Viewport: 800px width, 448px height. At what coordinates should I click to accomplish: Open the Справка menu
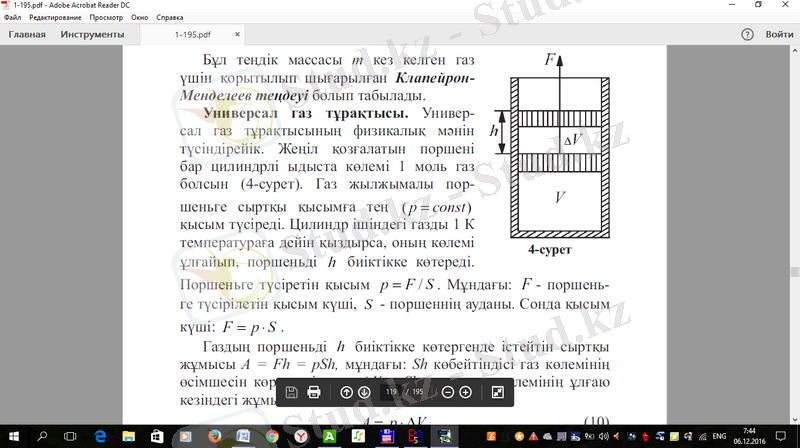coord(169,17)
